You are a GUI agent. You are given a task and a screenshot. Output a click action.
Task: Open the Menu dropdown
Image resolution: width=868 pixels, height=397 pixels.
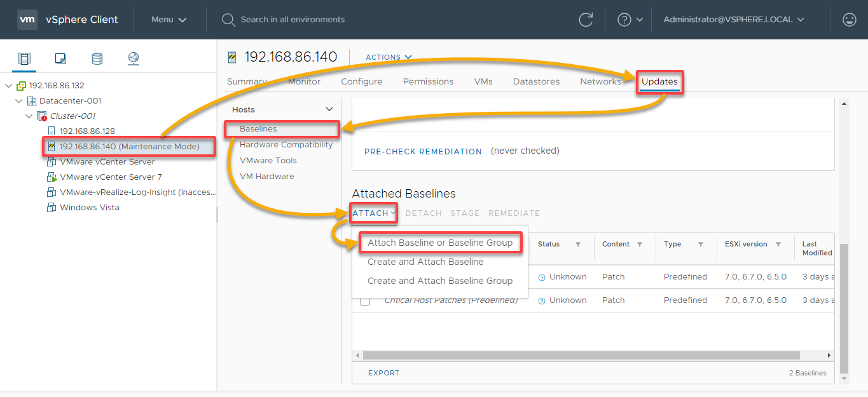pos(169,20)
